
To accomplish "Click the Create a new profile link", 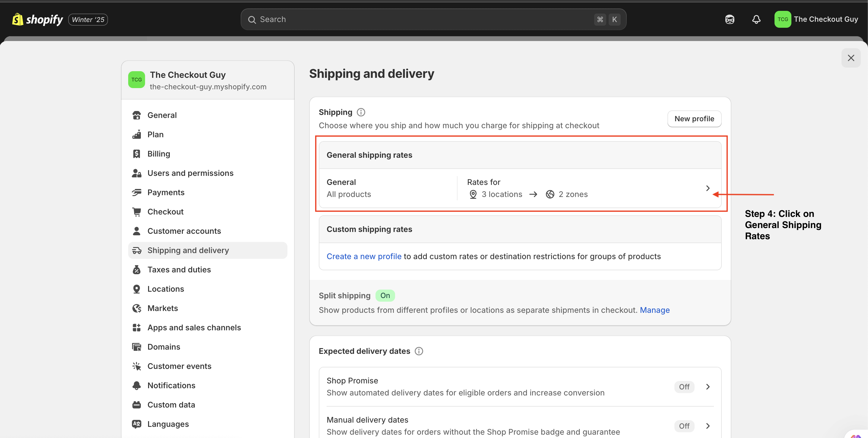I will pos(364,256).
